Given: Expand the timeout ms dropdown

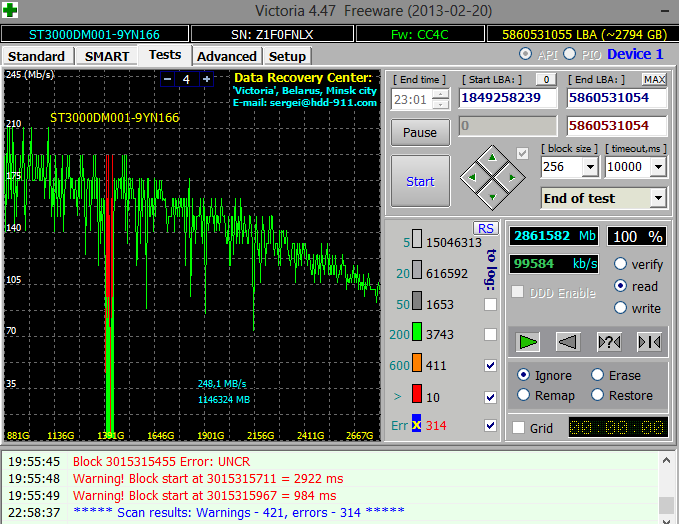Looking at the screenshot, I should [657, 167].
